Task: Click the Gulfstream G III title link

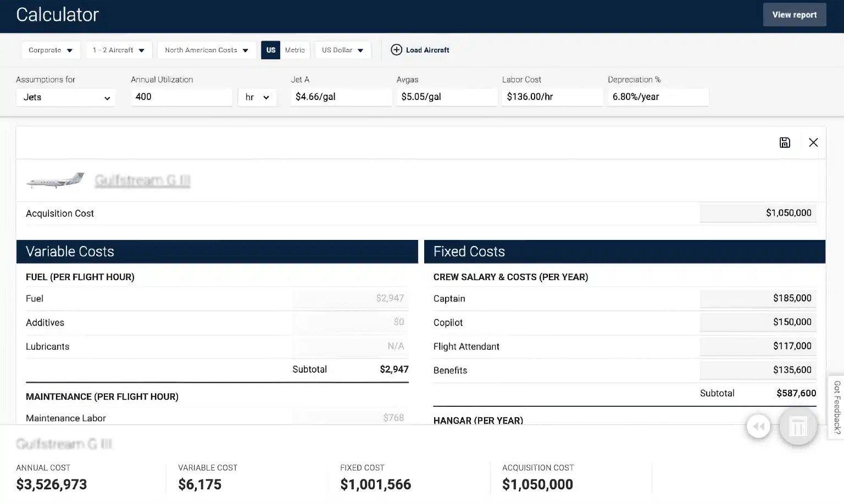Action: [x=142, y=180]
